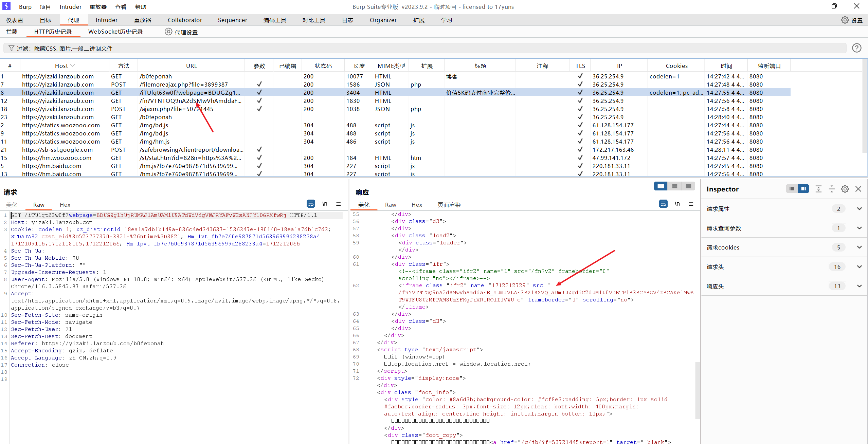Click the history table vertical scrollbar
The image size is (868, 444).
click(865, 105)
